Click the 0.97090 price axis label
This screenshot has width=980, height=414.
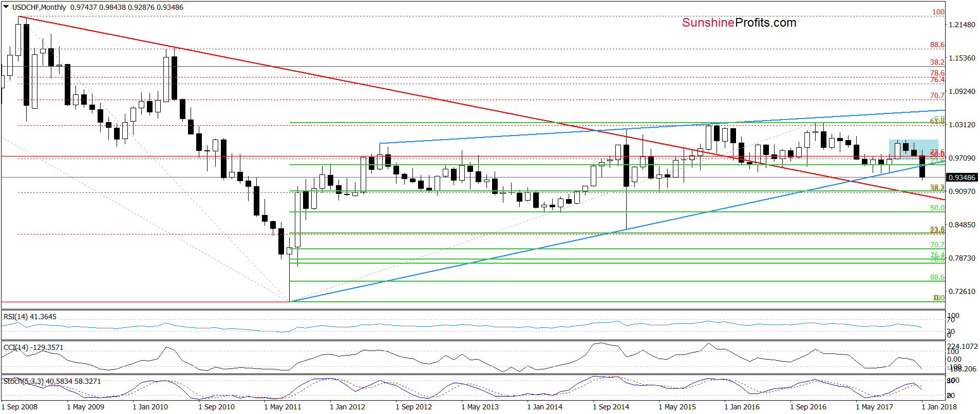click(962, 158)
